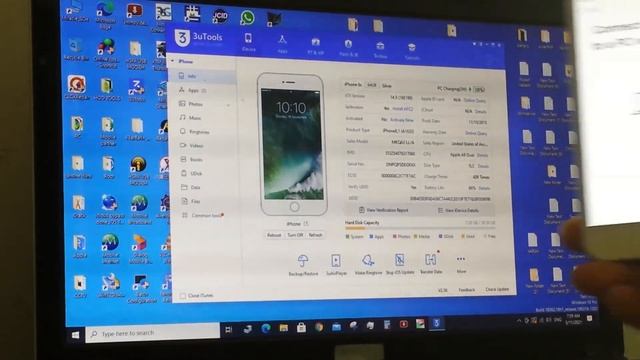This screenshot has width=640, height=360.
Task: Click the Feedback link
Action: (466, 290)
